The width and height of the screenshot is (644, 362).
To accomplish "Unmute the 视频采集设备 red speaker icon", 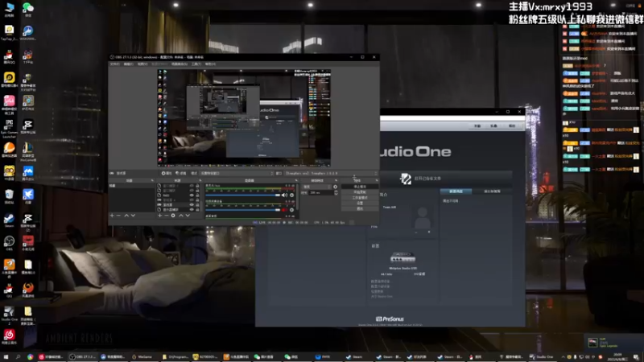I will [285, 210].
